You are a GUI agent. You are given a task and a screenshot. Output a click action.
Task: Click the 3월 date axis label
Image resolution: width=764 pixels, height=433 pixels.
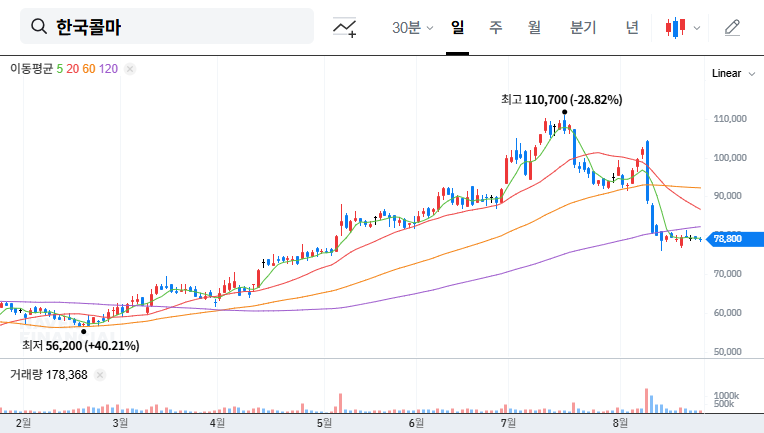120,423
